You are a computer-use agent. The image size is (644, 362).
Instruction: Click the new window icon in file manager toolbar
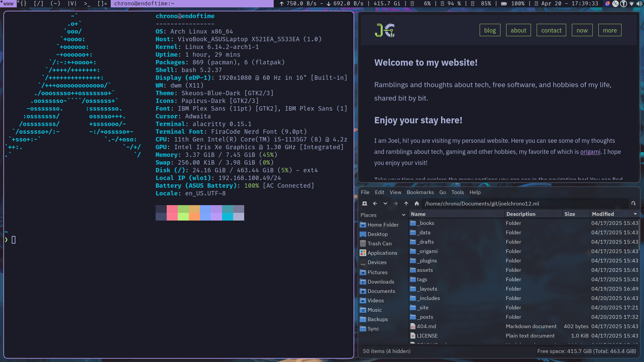click(365, 203)
